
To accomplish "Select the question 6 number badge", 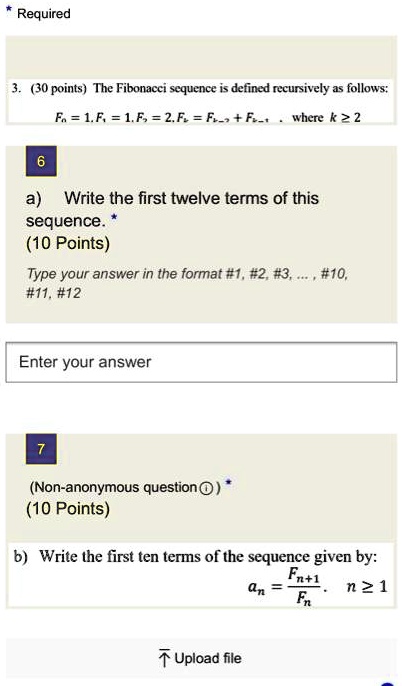I will pyautogui.click(x=41, y=161).
